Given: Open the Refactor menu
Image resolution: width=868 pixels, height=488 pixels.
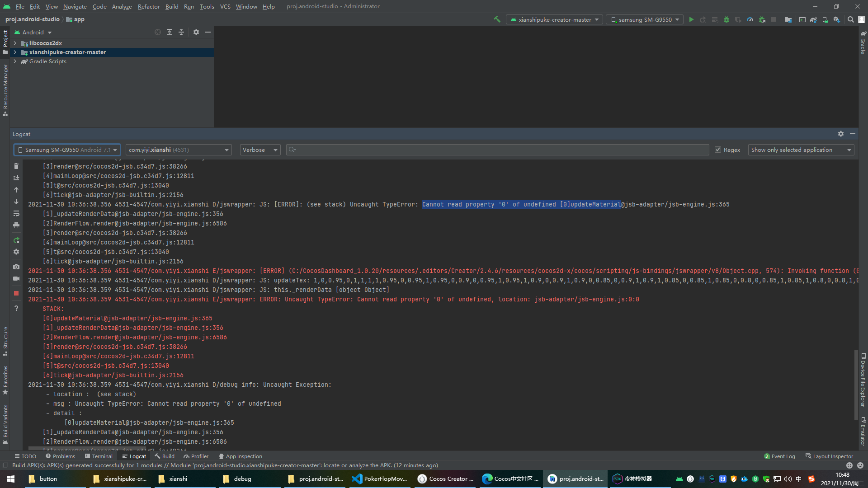Looking at the screenshot, I should (149, 6).
